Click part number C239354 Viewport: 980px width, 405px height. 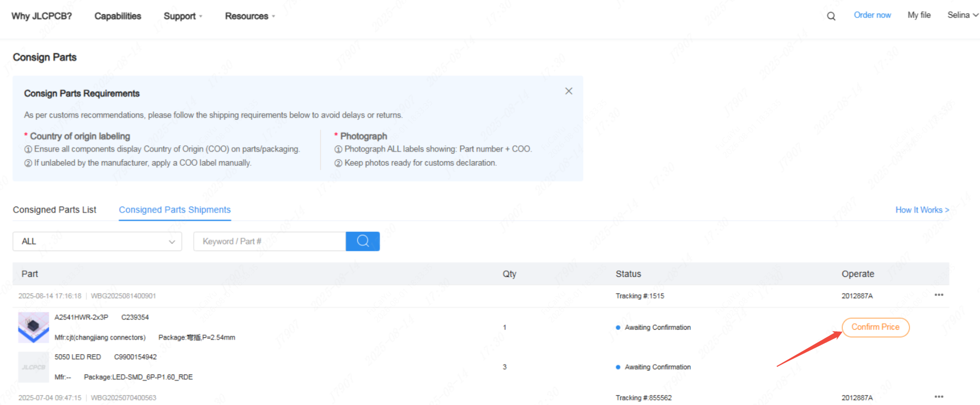(135, 317)
